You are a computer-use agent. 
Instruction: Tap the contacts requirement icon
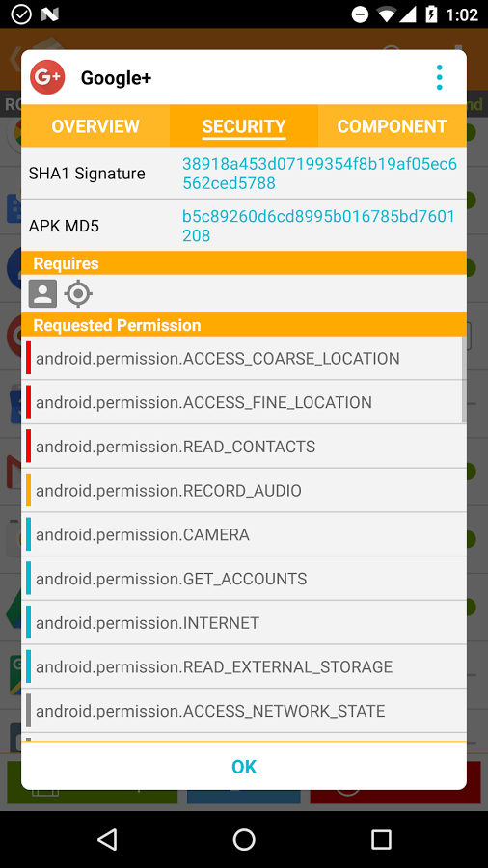pyautogui.click(x=42, y=293)
